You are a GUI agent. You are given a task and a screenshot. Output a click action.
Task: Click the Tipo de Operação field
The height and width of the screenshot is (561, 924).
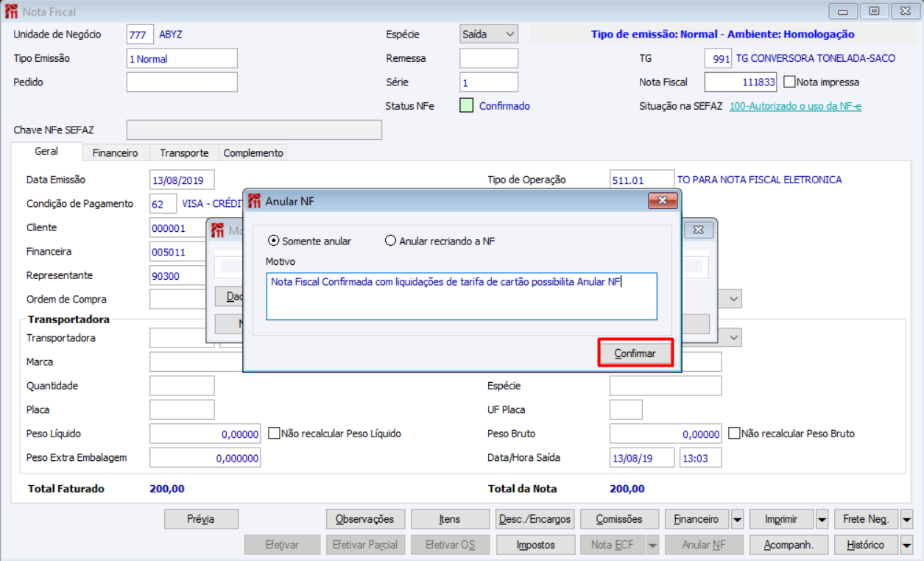(x=642, y=180)
